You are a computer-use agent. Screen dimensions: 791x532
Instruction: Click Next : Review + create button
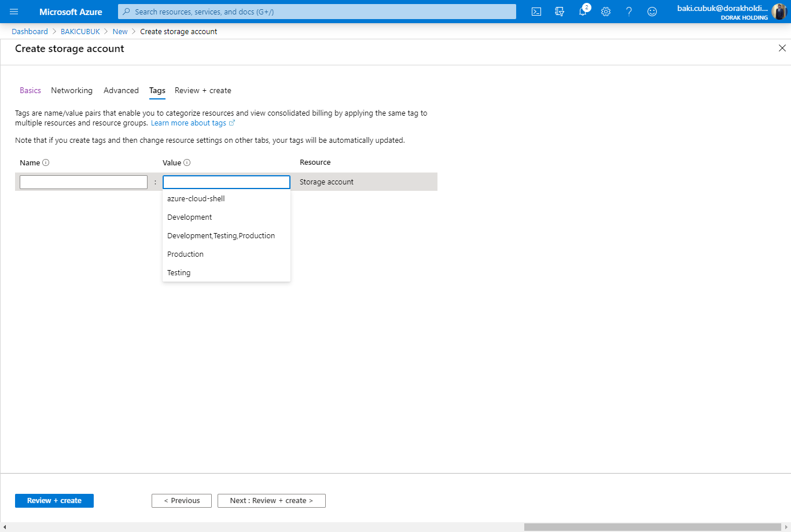271,501
